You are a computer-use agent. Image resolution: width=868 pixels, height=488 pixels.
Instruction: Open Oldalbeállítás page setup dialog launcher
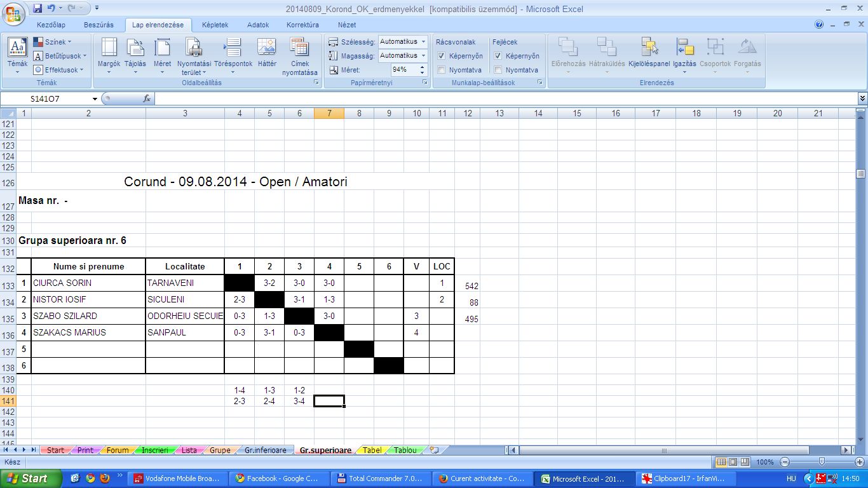click(x=316, y=83)
